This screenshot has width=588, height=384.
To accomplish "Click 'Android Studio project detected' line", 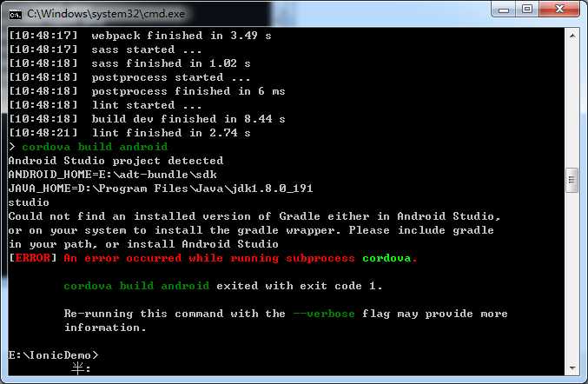I will (116, 161).
